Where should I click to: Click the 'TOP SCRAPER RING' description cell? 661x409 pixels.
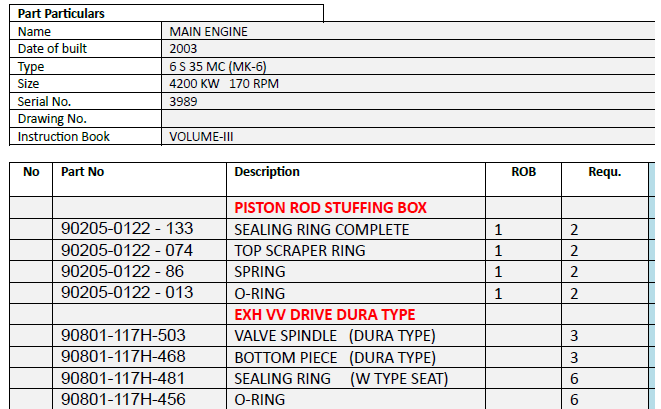[x=299, y=251]
